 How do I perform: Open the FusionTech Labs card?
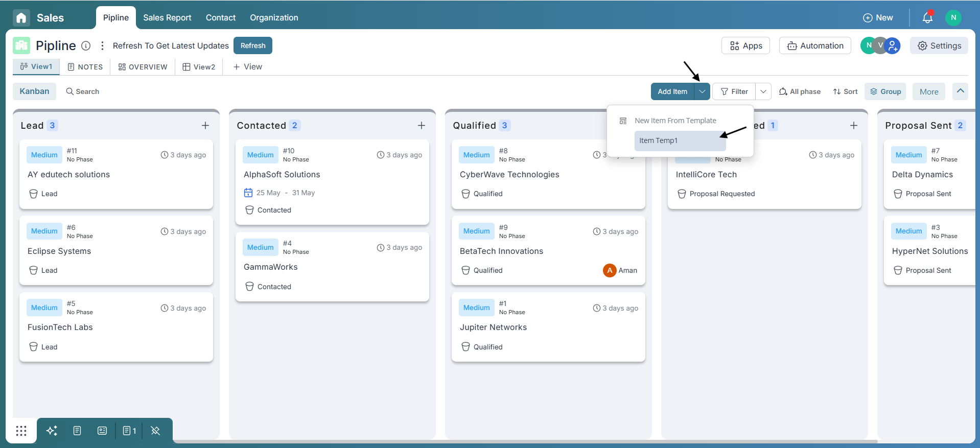[x=116, y=327]
